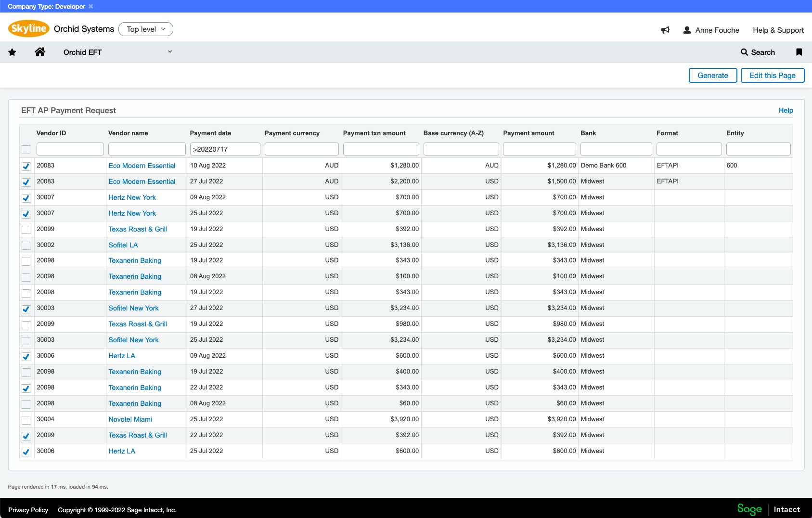Screen dimensions: 812x518
Task: Open Sofitel LA vendor link
Action: tap(123, 245)
